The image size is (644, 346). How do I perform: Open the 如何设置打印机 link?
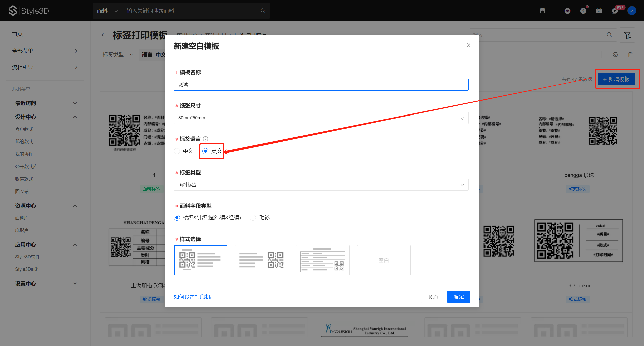192,297
